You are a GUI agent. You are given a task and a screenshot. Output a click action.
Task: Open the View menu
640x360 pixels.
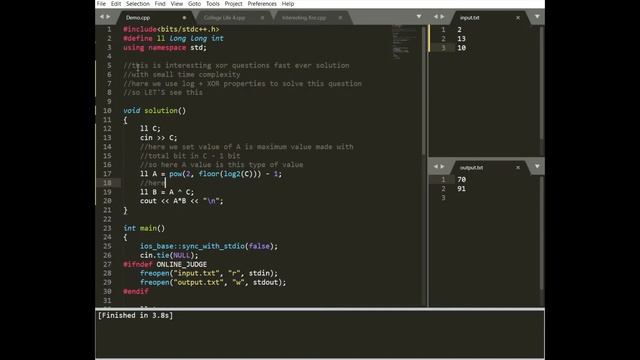click(177, 4)
